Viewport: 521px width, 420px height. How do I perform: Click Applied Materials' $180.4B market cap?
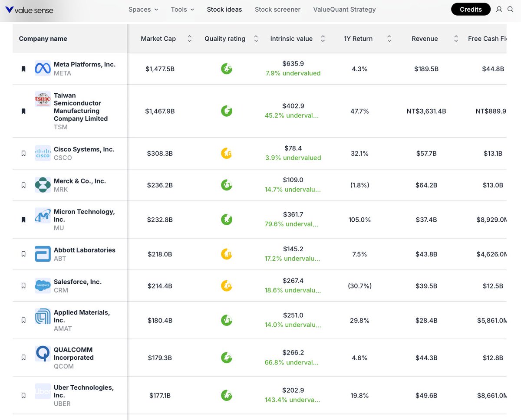point(160,320)
